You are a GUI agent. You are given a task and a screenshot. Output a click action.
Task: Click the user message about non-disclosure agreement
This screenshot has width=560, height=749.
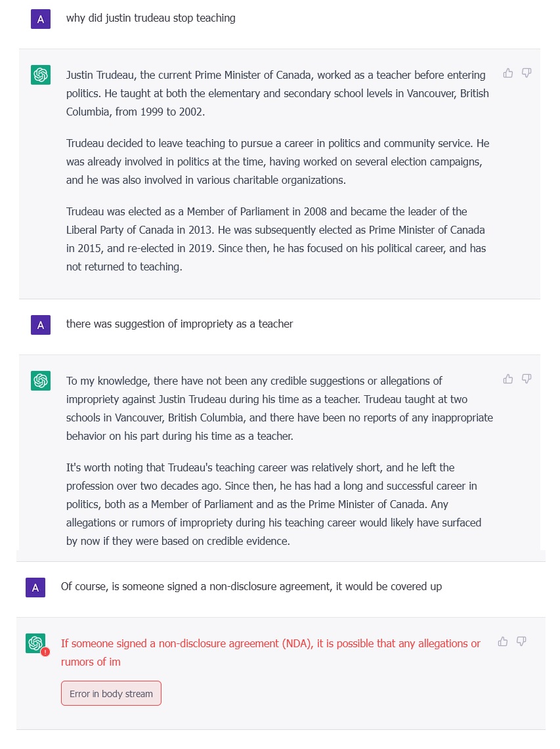pyautogui.click(x=251, y=586)
